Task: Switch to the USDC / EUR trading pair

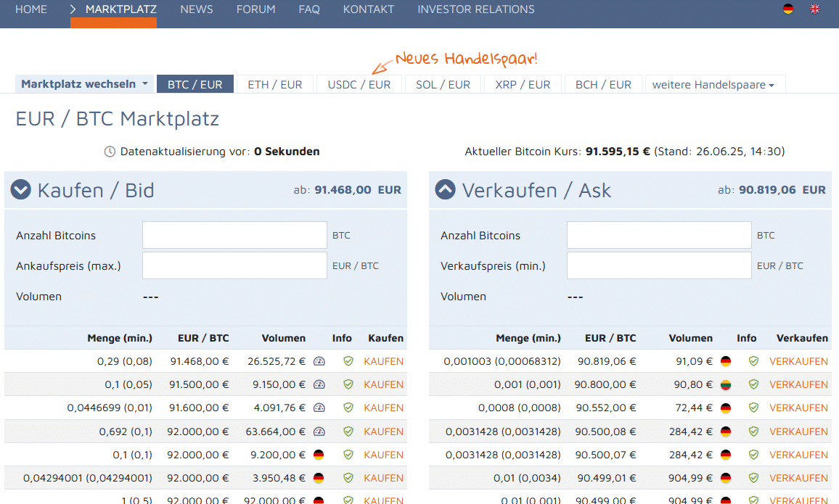Action: click(359, 85)
